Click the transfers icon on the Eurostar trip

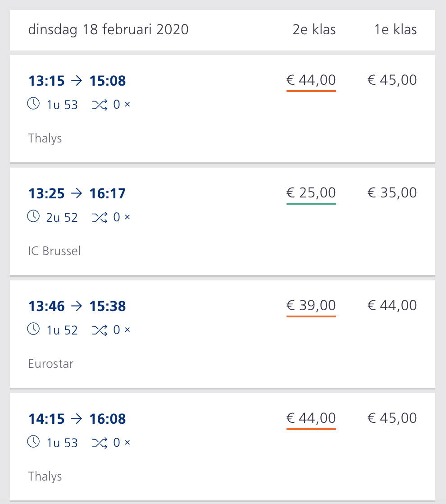coord(100,330)
